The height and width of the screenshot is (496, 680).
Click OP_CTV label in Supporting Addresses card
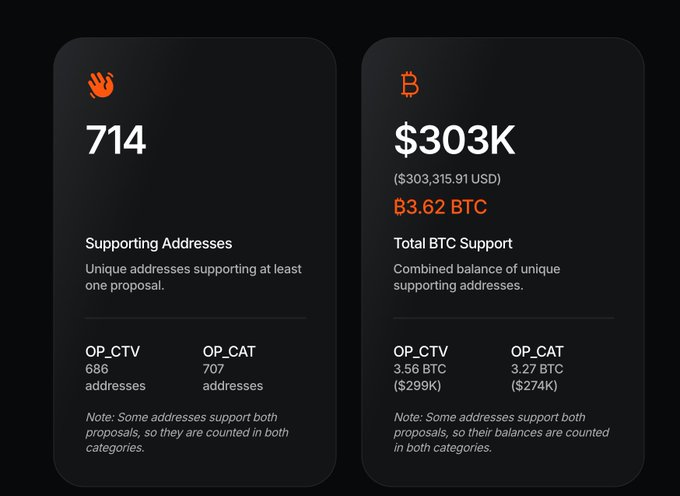point(112,351)
